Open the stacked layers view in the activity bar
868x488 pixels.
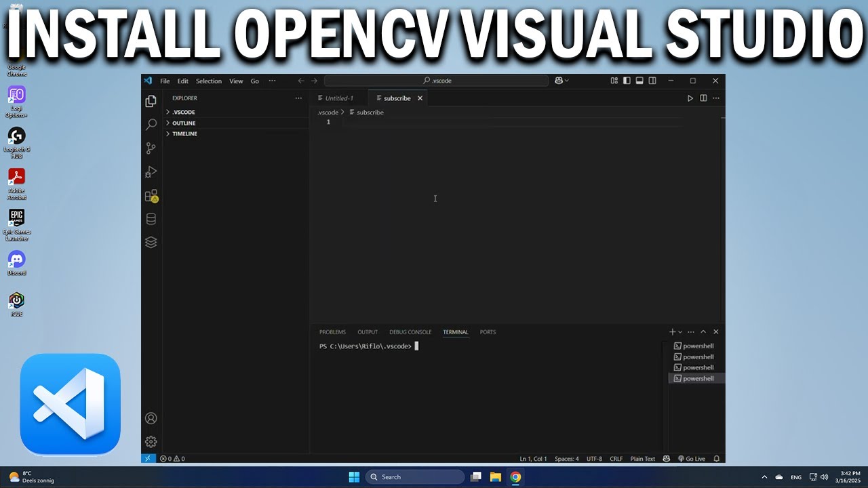(x=151, y=242)
